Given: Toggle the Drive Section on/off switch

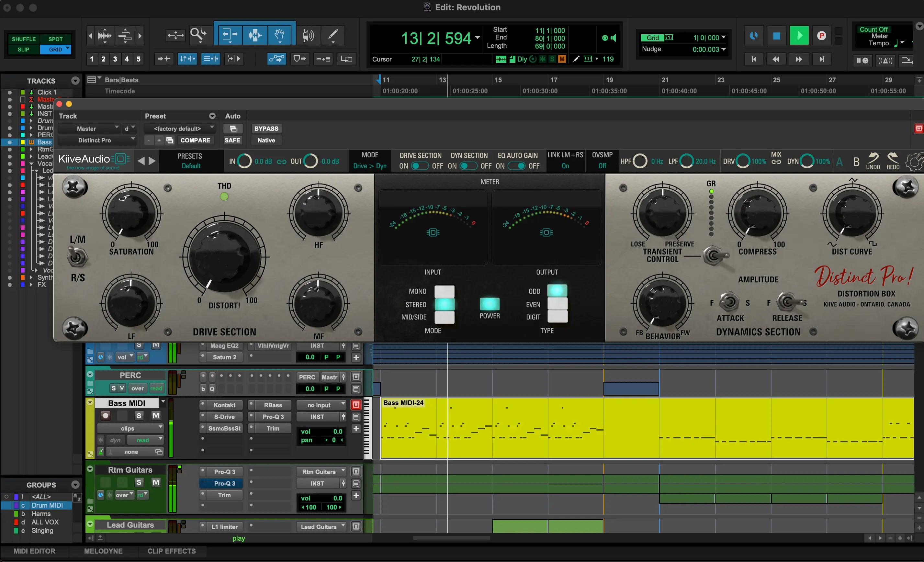Looking at the screenshot, I should click(x=419, y=166).
